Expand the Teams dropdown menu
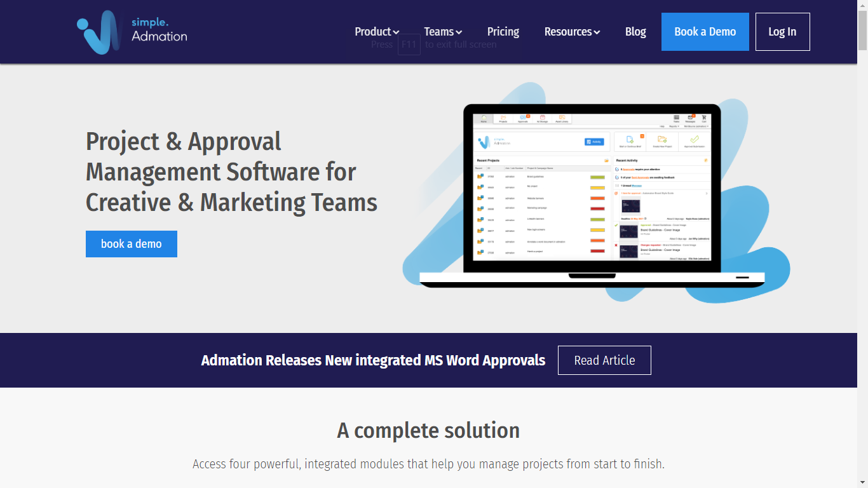 click(x=443, y=32)
